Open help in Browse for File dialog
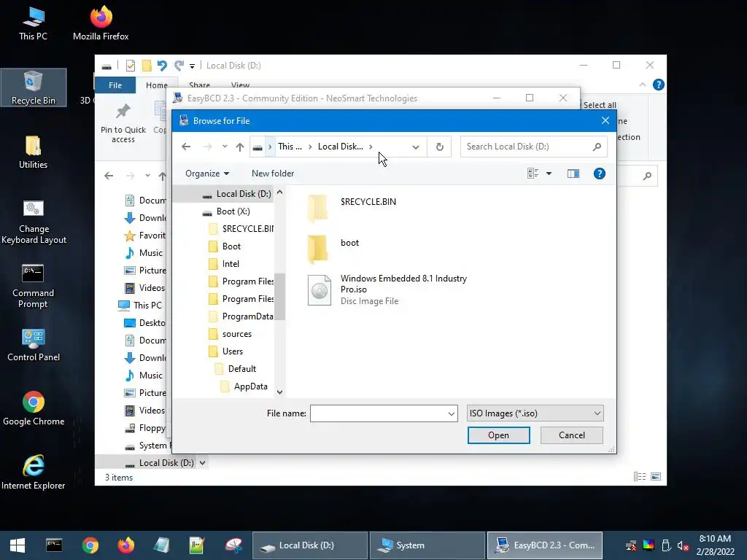747x560 pixels. point(600,174)
